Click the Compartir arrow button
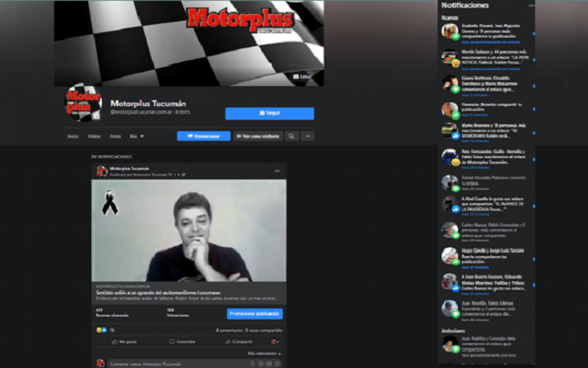The width and height of the screenshot is (588, 368). [239, 342]
